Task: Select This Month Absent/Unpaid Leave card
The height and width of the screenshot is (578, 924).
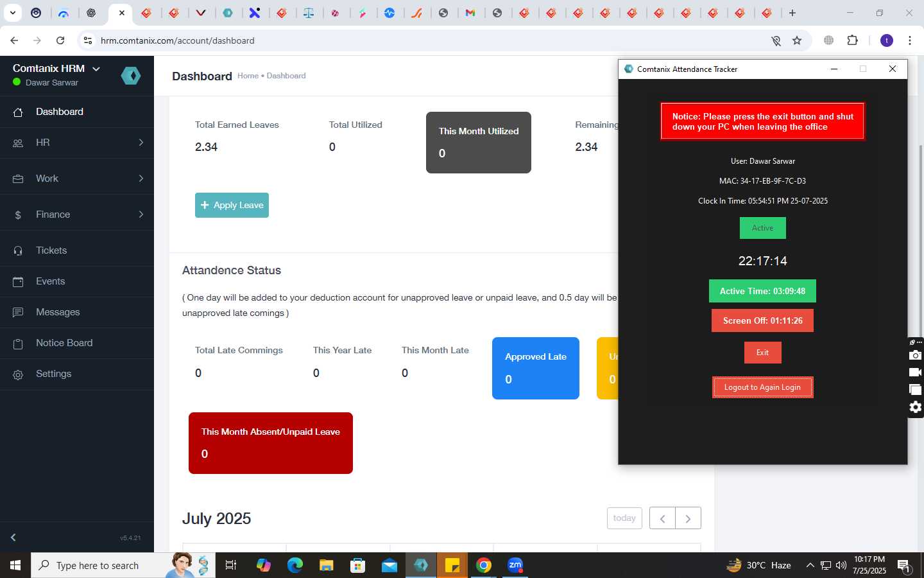Action: coord(271,443)
